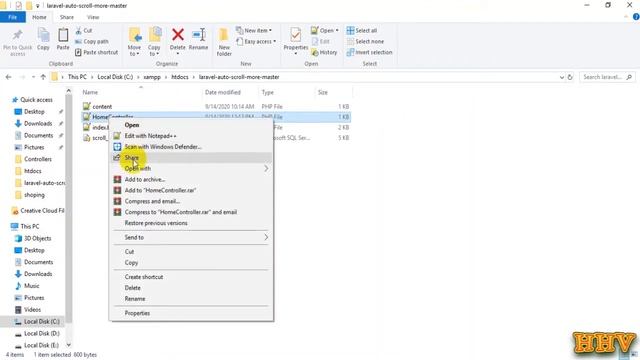
Task: Sort by Date modified column header
Action: (223, 92)
